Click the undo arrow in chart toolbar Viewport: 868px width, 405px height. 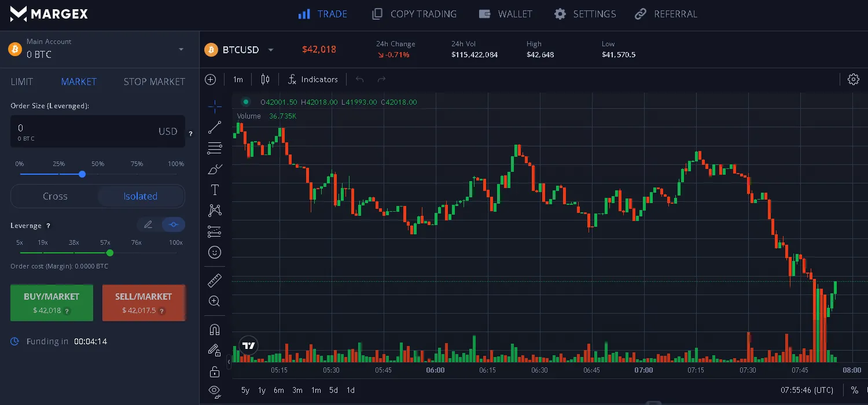click(x=359, y=79)
